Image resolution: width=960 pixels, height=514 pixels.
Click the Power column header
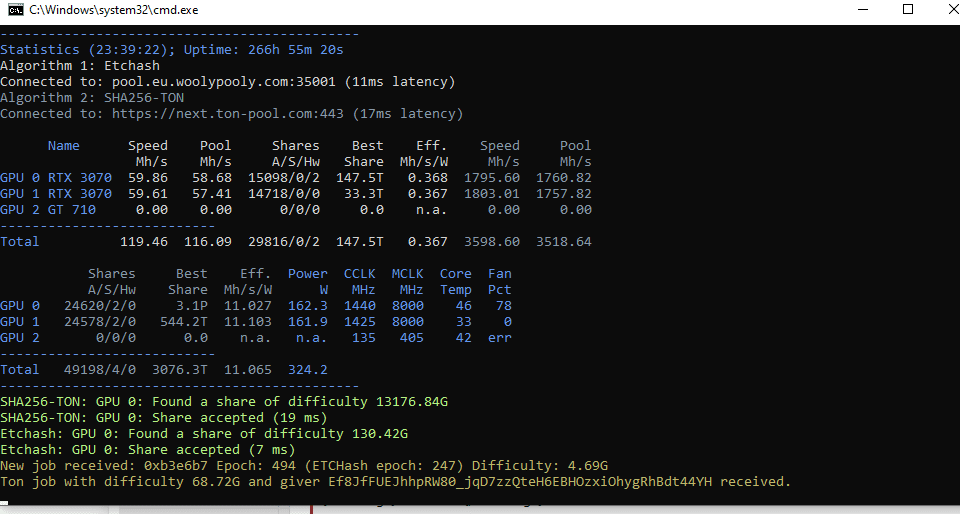tap(308, 273)
